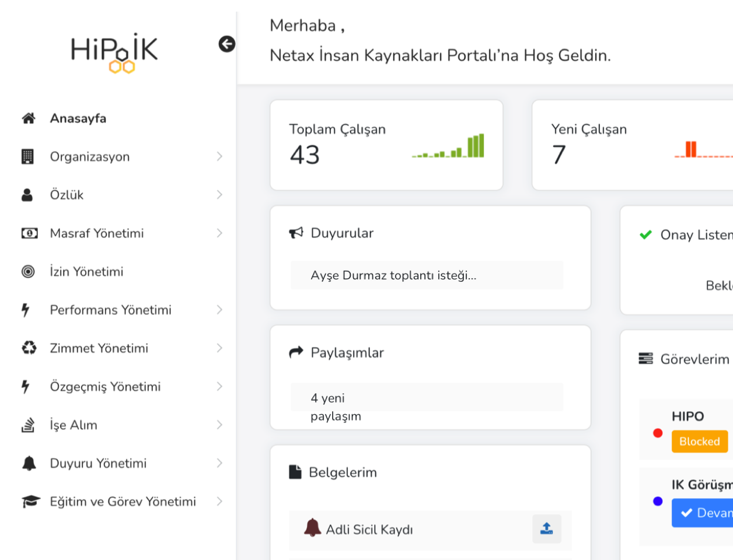Click the blue dot beside IK Görüşme task
The image size is (733, 560).
[658, 501]
